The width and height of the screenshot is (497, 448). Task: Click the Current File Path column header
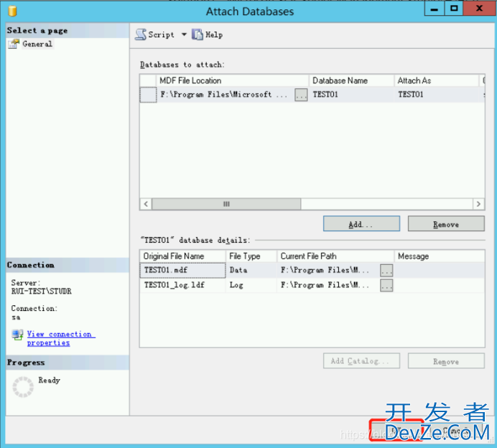point(335,256)
